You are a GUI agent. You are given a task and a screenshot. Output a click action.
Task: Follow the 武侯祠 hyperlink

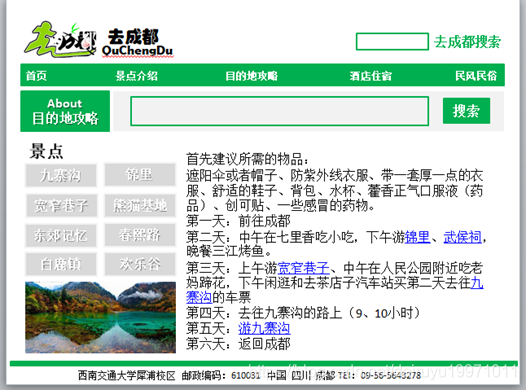tap(463, 237)
